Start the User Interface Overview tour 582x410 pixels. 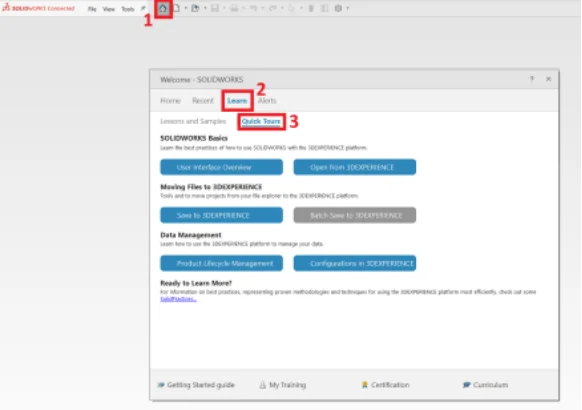coord(222,167)
